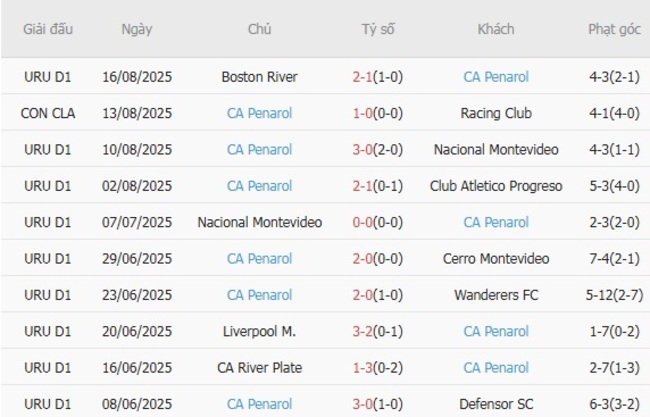Viewport: 650px width, 417px height.
Task: Click the "Tỷ số" column header
Action: 378,29
